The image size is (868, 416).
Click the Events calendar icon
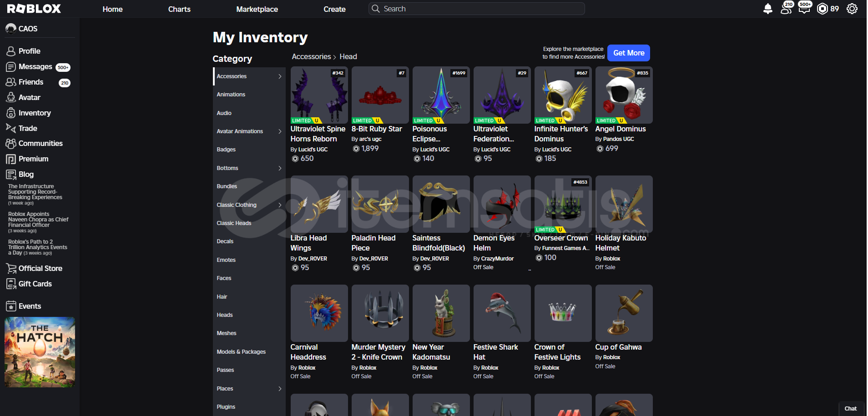coord(11,306)
